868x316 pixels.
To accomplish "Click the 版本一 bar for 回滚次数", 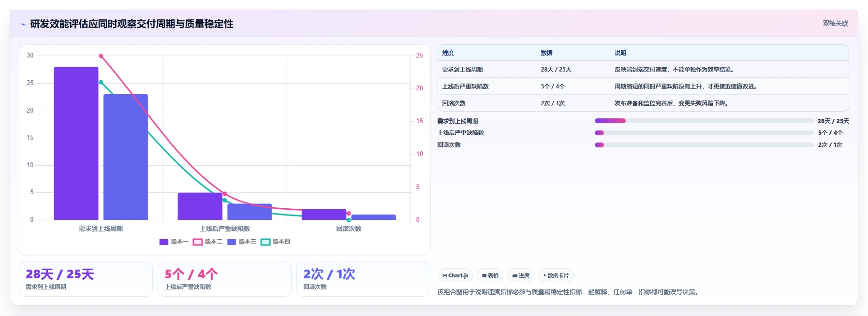I will coord(324,215).
